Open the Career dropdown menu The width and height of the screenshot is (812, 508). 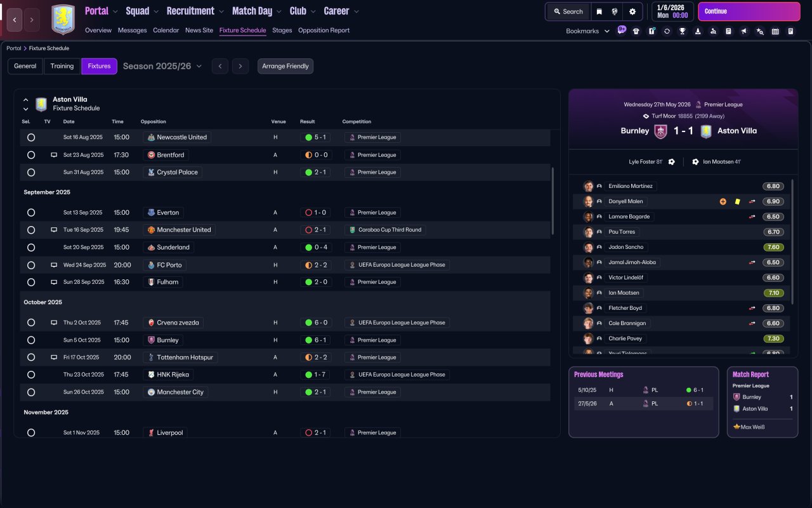tap(341, 11)
